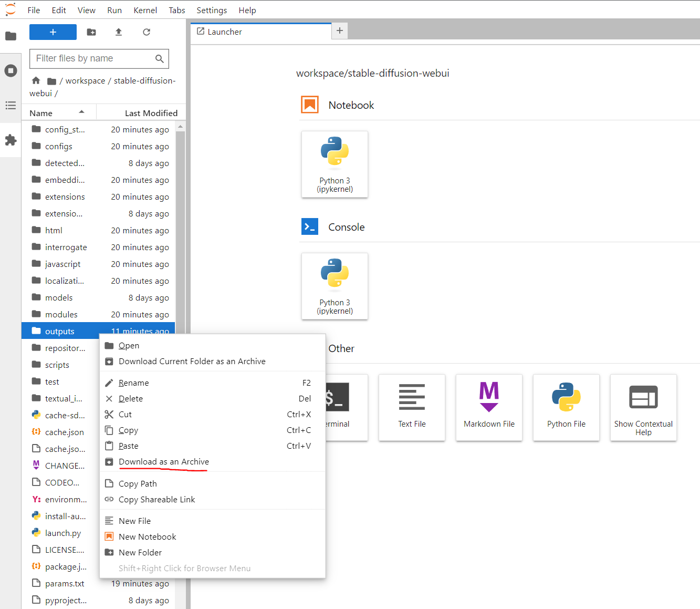
Task: Click the Filter files by name field
Action: 99,58
